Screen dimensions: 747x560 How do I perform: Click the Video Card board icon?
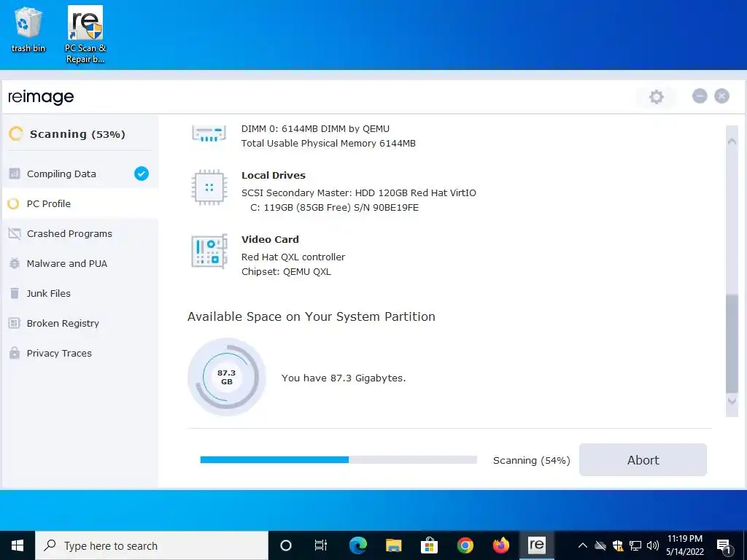pyautogui.click(x=209, y=252)
